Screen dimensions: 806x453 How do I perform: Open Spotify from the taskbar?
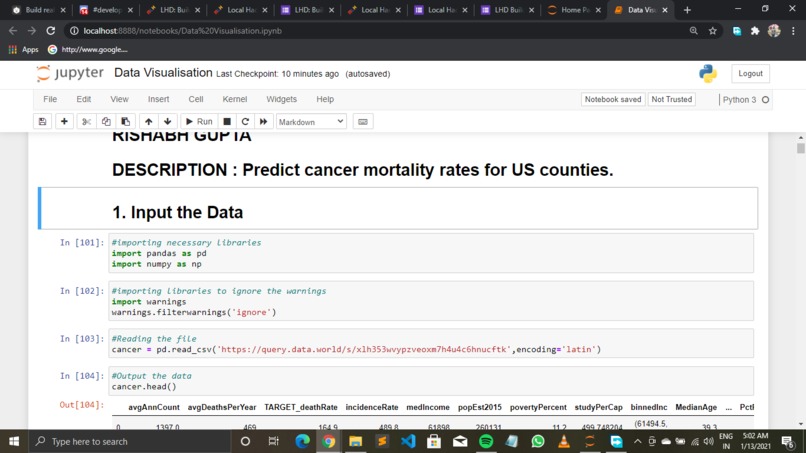(486, 441)
